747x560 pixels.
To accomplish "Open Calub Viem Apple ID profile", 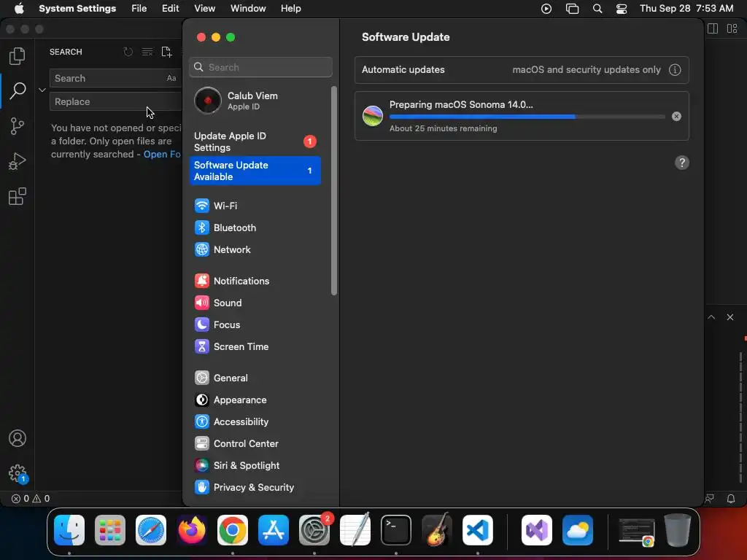I will click(x=255, y=101).
